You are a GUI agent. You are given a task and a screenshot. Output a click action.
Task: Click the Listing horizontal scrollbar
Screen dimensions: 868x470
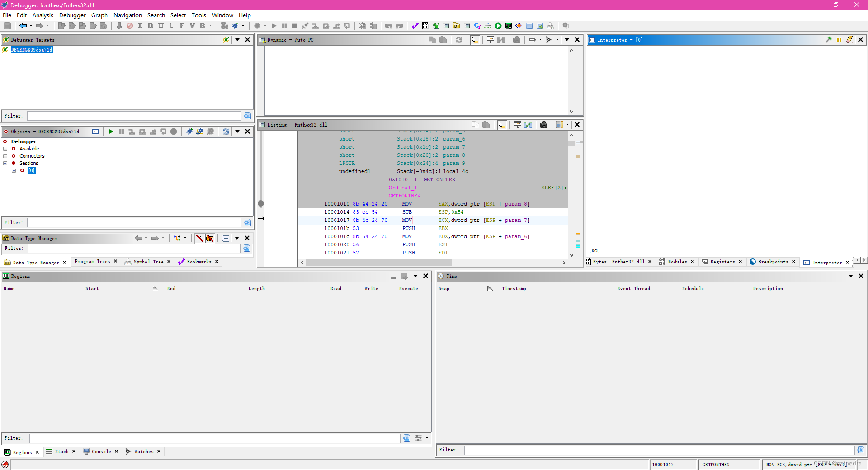click(x=379, y=263)
